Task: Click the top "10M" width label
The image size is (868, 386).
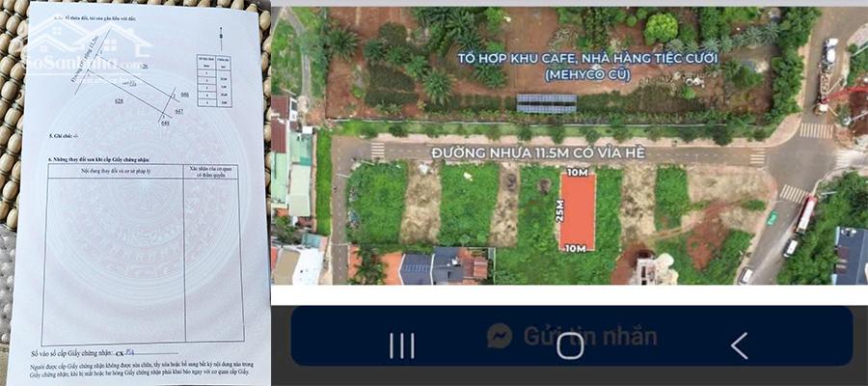Action: point(577,172)
